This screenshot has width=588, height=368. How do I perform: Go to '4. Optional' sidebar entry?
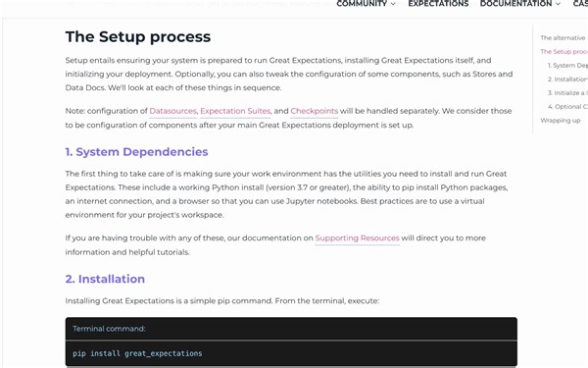pos(567,107)
